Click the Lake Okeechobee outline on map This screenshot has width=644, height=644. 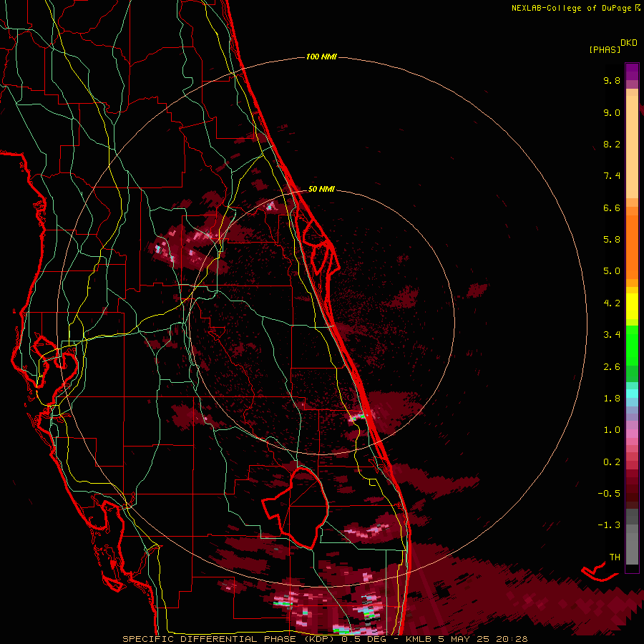296,507
